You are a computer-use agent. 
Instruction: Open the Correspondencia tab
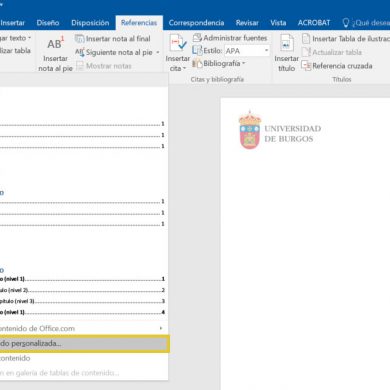196,23
